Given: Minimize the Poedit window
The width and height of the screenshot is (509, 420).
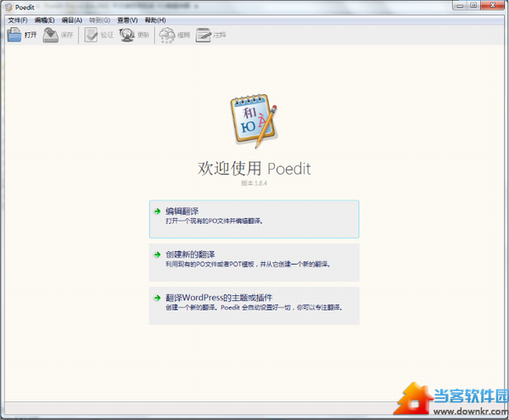Looking at the screenshot, I should click(x=460, y=5).
